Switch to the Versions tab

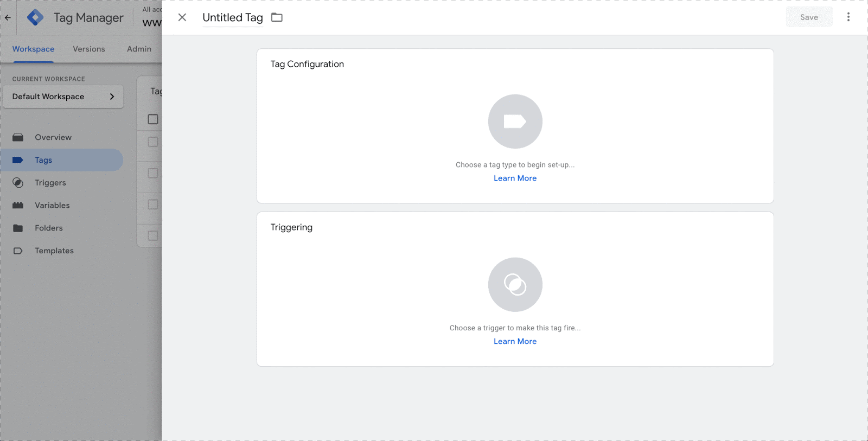click(x=89, y=49)
